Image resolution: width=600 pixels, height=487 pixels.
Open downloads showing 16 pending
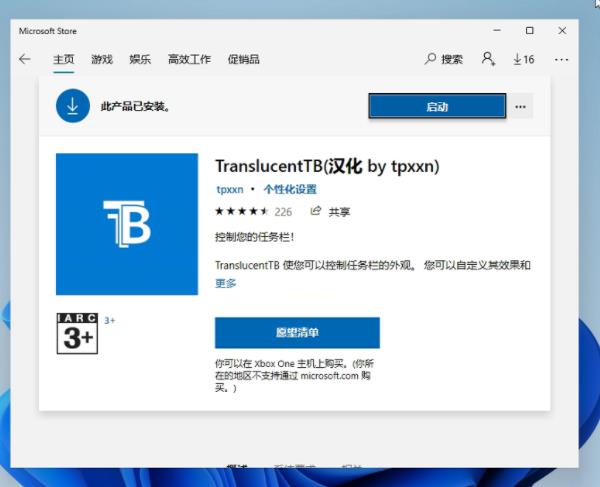(x=523, y=59)
